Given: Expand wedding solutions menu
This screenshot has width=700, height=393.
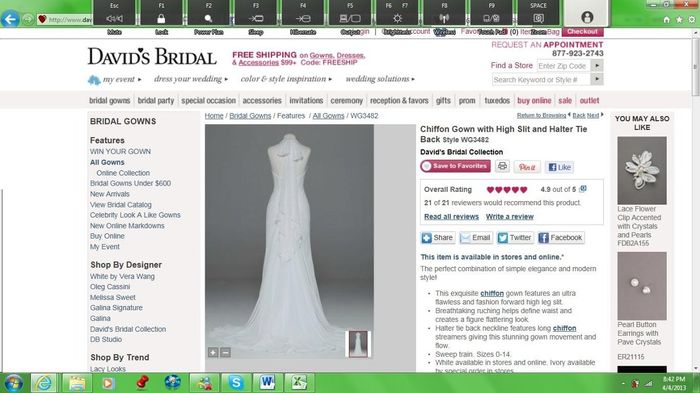Looking at the screenshot, I should click(x=380, y=79).
